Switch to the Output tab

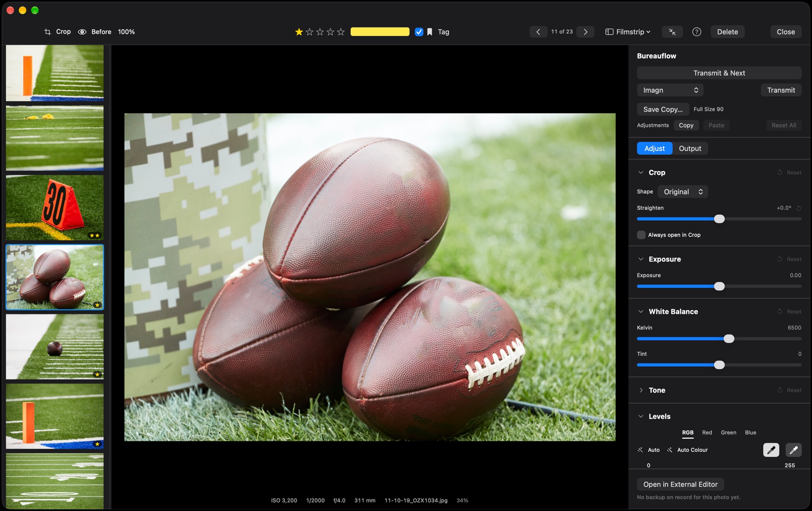coord(690,148)
